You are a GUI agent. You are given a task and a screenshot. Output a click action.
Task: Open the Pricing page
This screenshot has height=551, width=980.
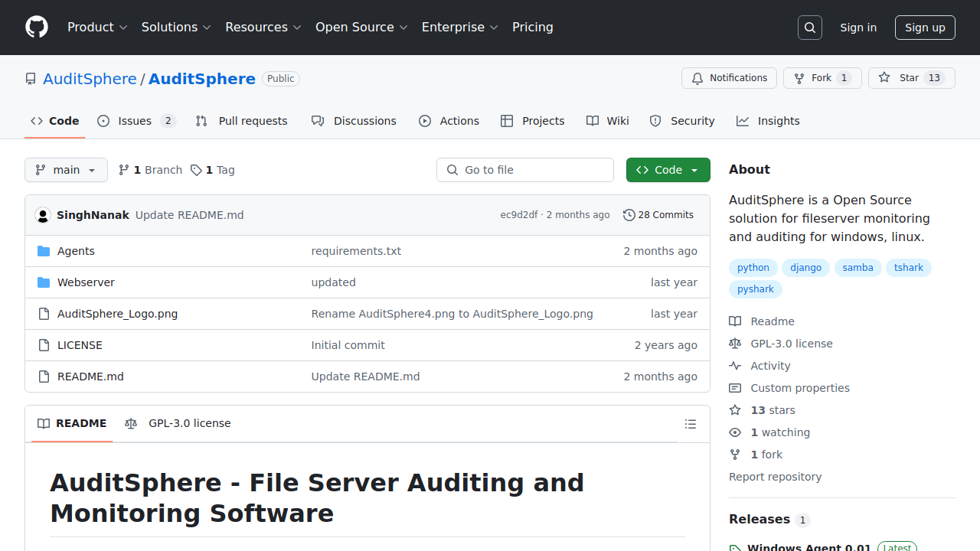pos(533,27)
